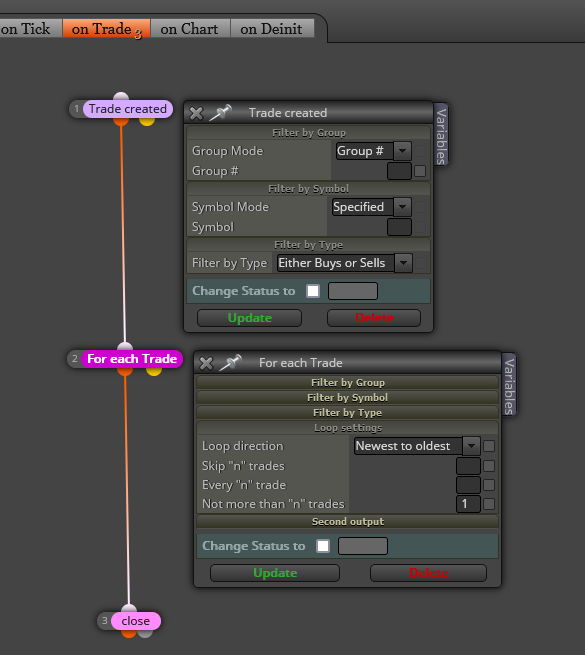Screen dimensions: 585x655
Task: Select the For each Trade block
Action: point(132,359)
